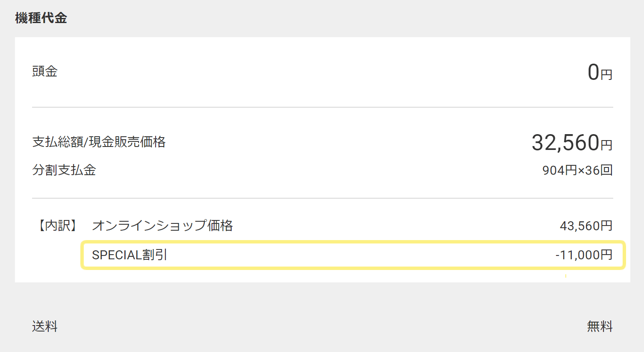The width and height of the screenshot is (644, 352).
Task: Select the 支払総額/現金販売価格 label
Action: [x=99, y=142]
